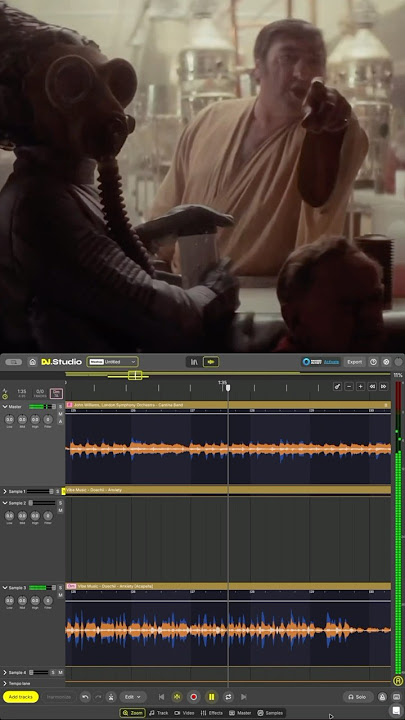Image resolution: width=405 pixels, height=720 pixels.
Task: Open the chat bubble icon at bottom right
Action: [x=396, y=711]
